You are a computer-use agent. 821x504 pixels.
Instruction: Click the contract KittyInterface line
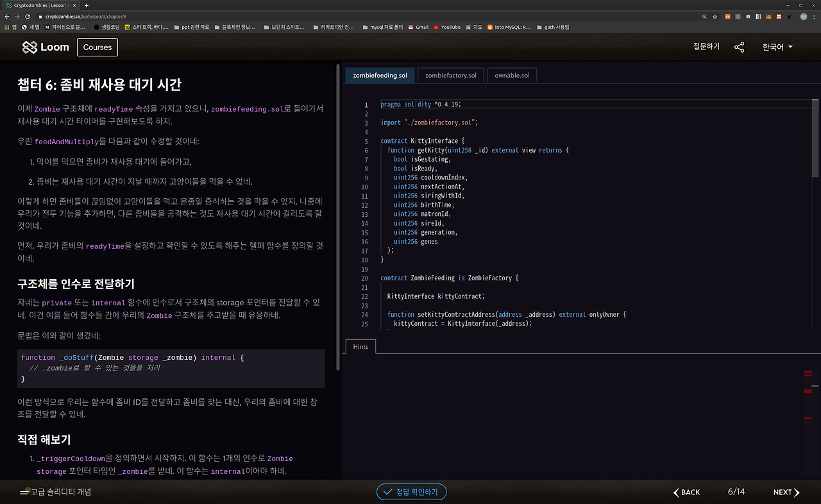[422, 140]
